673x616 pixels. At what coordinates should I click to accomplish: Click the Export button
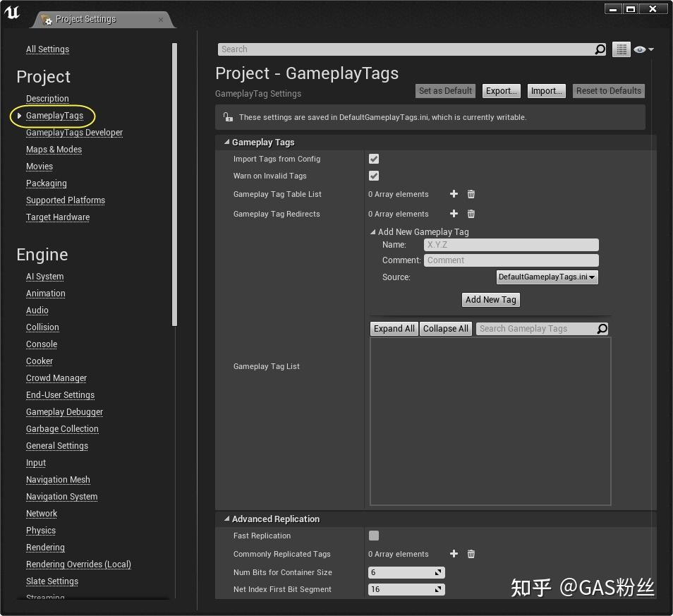coord(501,90)
